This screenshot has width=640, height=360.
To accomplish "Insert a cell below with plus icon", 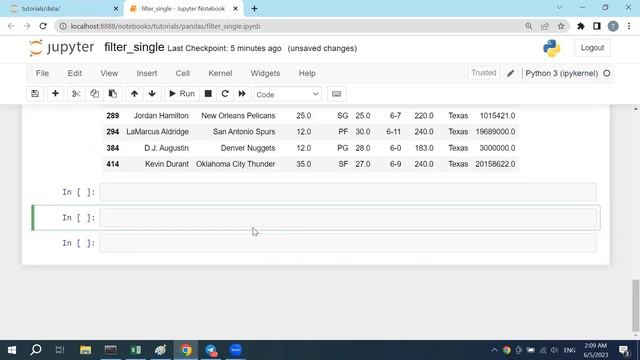I will pos(55,94).
